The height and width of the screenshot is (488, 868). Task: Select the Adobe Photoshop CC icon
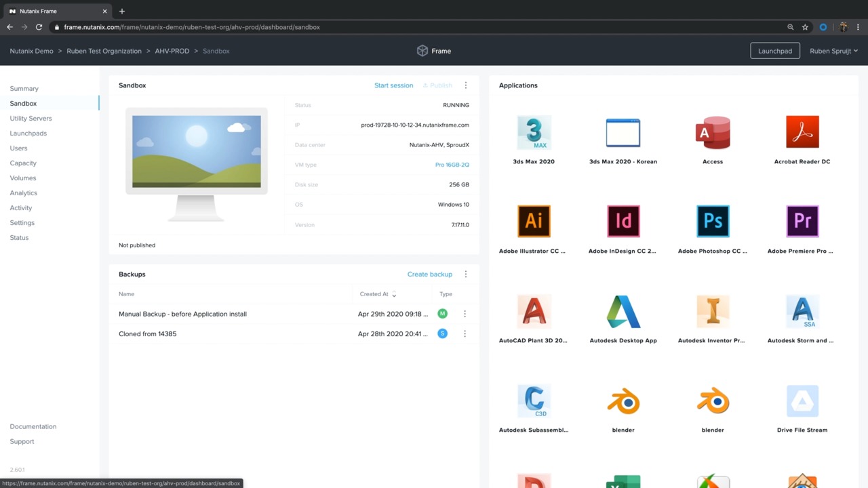[x=712, y=222]
